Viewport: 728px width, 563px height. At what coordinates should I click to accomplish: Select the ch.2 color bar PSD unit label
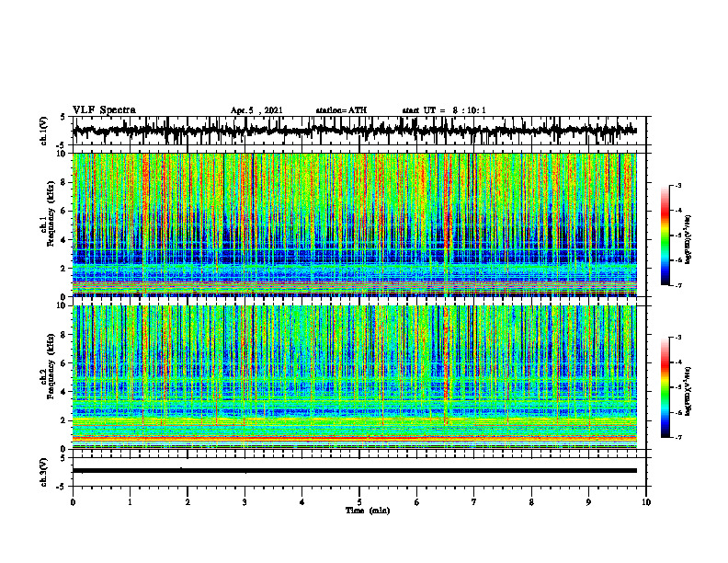pyautogui.click(x=688, y=391)
